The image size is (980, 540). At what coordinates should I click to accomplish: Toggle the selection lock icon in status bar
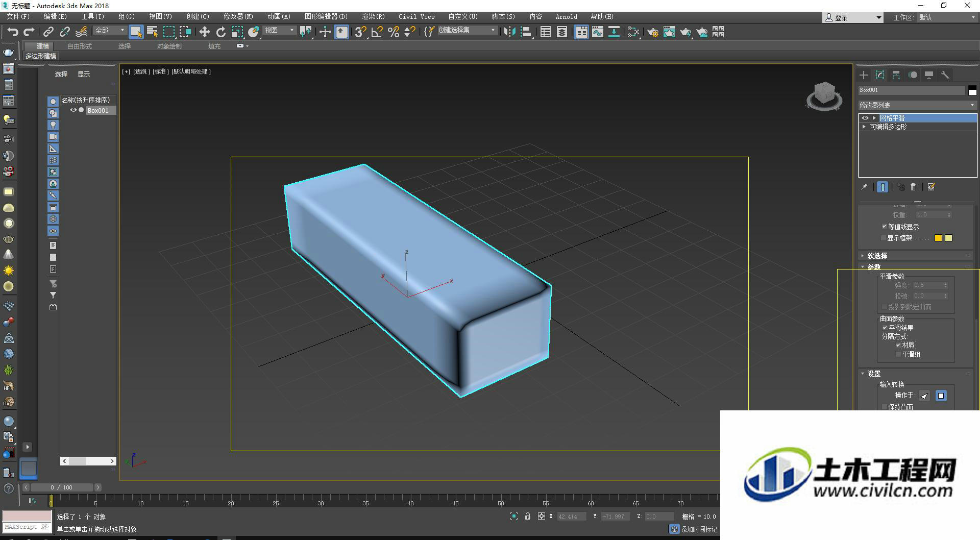tap(528, 516)
